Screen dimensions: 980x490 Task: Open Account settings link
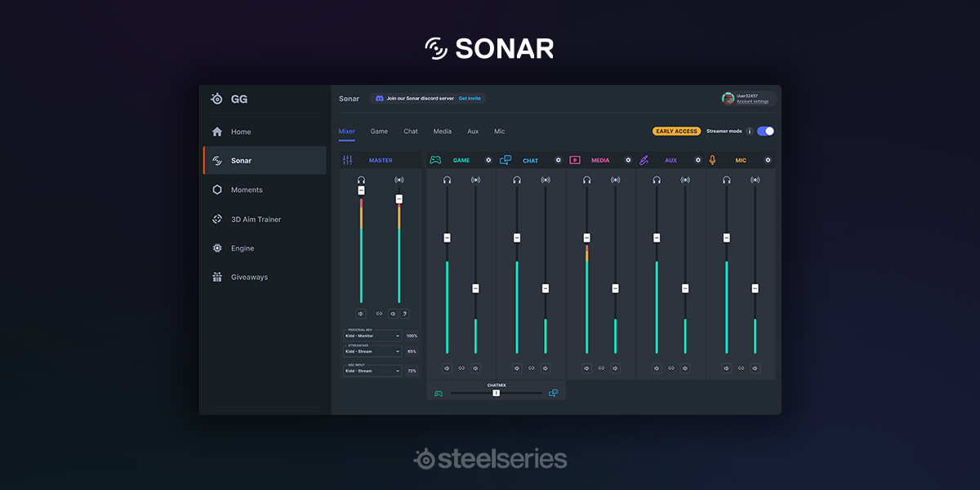(752, 102)
